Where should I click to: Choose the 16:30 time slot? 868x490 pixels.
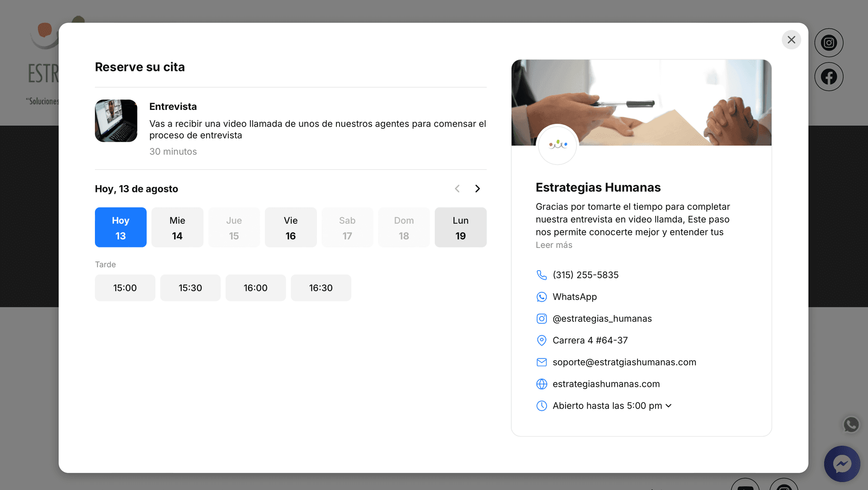(x=321, y=288)
